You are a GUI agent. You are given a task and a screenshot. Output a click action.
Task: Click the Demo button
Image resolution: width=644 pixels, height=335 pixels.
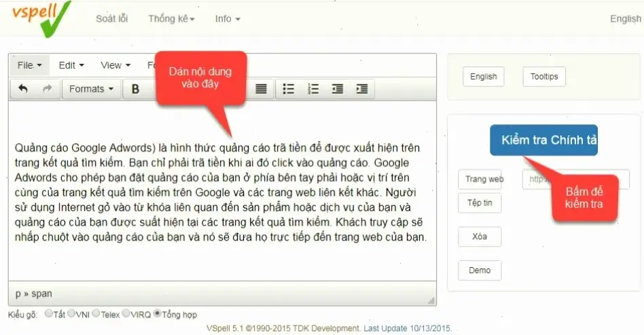click(x=480, y=270)
